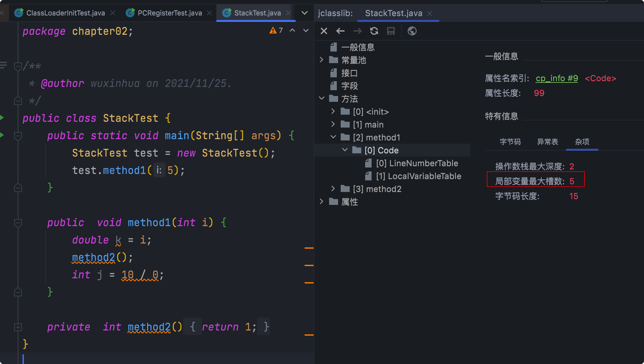Expand the 常量池 tree node
The height and width of the screenshot is (364, 644).
pyautogui.click(x=321, y=60)
